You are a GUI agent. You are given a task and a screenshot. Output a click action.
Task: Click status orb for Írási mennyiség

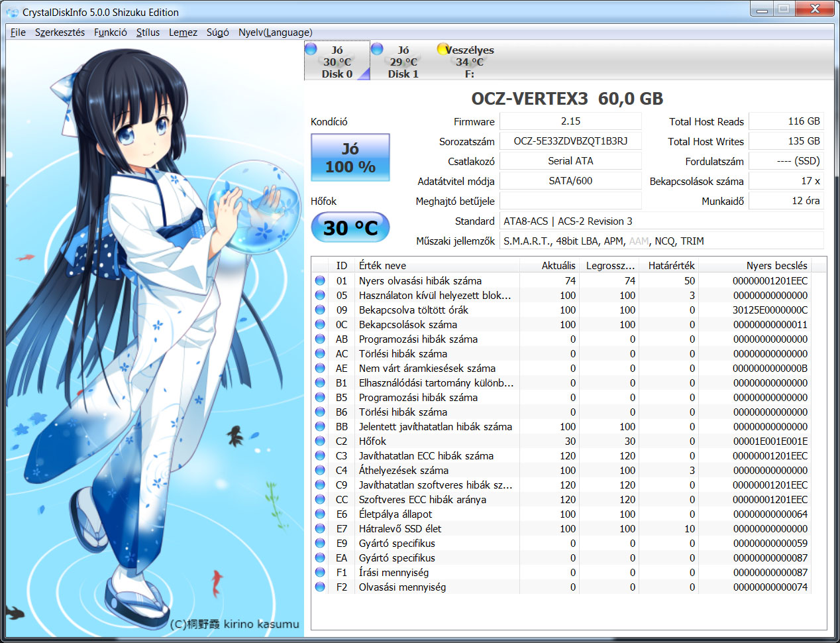320,572
